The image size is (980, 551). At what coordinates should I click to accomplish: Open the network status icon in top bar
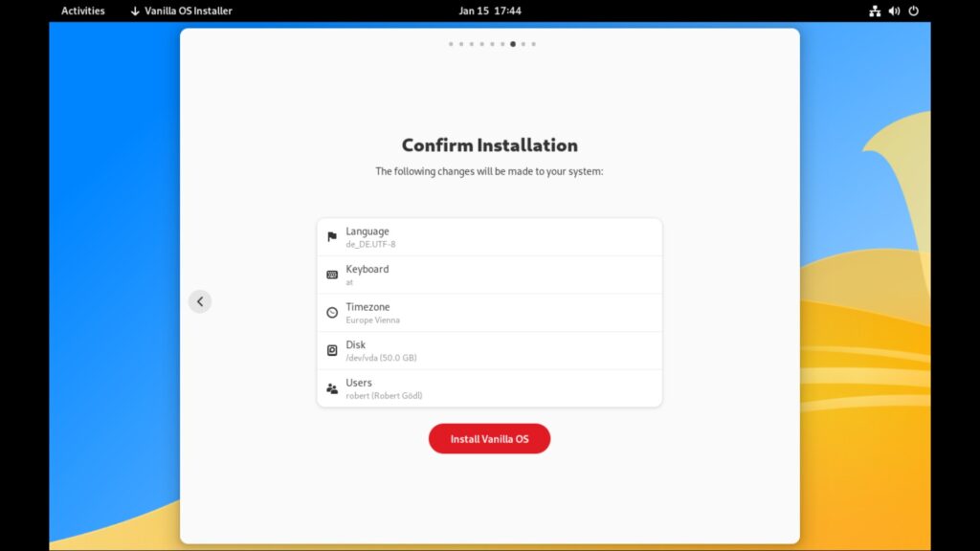pyautogui.click(x=875, y=11)
